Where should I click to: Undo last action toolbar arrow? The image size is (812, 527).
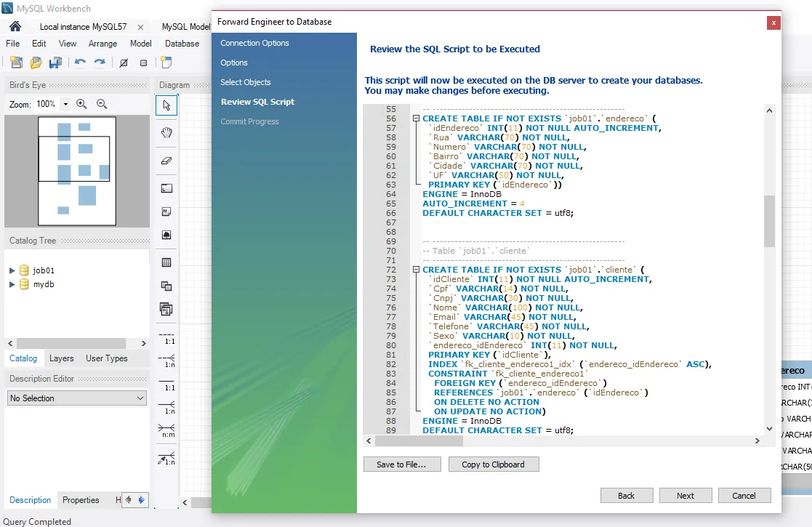pyautogui.click(x=80, y=63)
